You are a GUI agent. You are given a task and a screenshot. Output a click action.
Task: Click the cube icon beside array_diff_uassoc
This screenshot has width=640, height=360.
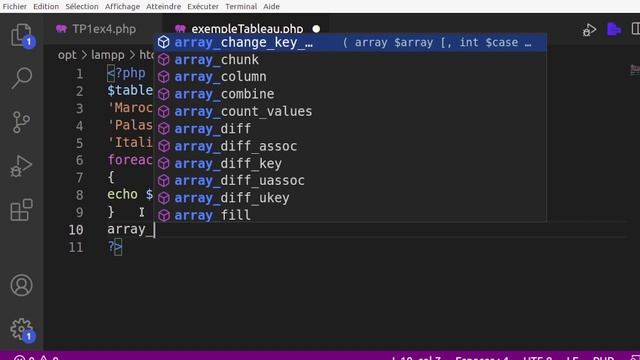pyautogui.click(x=164, y=180)
